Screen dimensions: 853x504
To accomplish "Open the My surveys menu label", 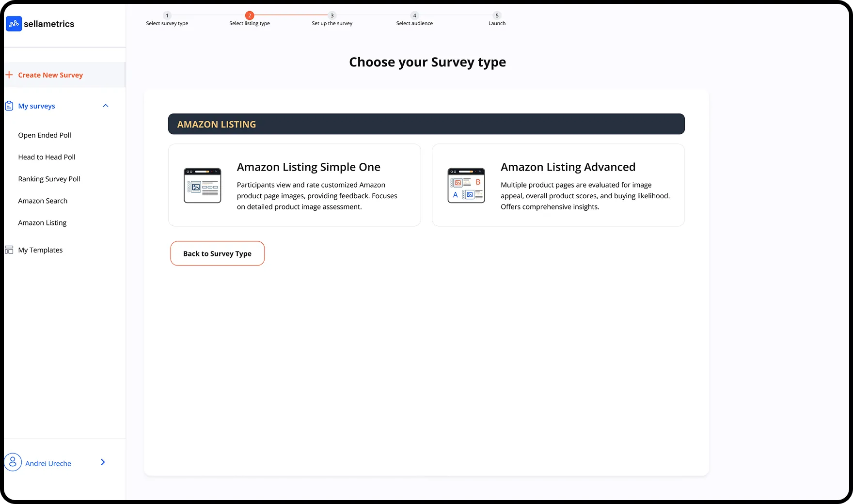I will point(37,106).
